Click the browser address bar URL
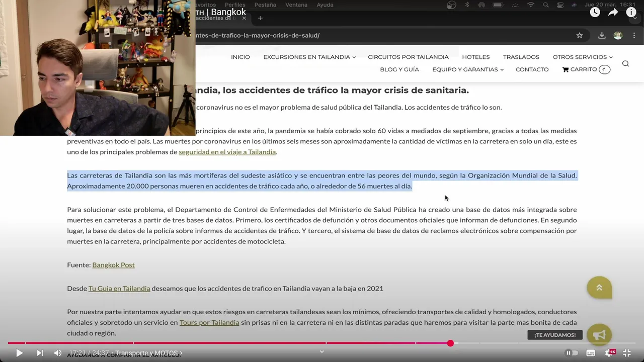The image size is (644, 362). pos(258,35)
